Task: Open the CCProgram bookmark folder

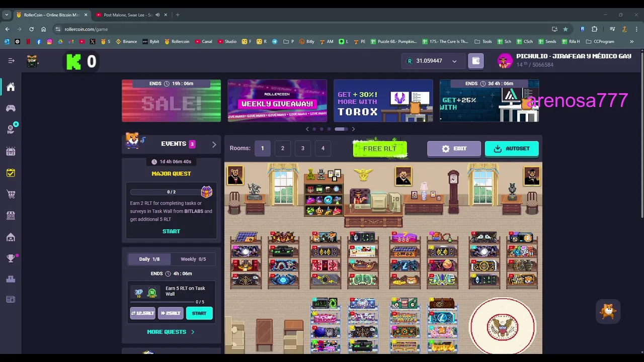Action: tap(600, 42)
